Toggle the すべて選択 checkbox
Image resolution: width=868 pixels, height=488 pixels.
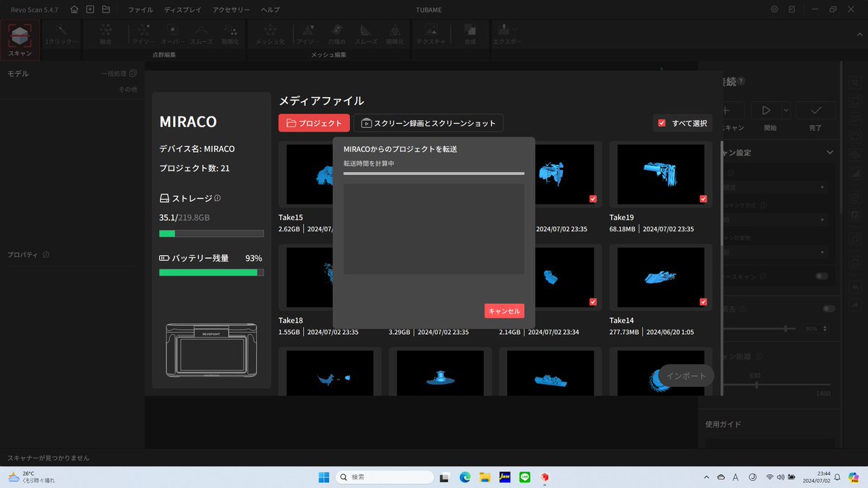tap(662, 123)
